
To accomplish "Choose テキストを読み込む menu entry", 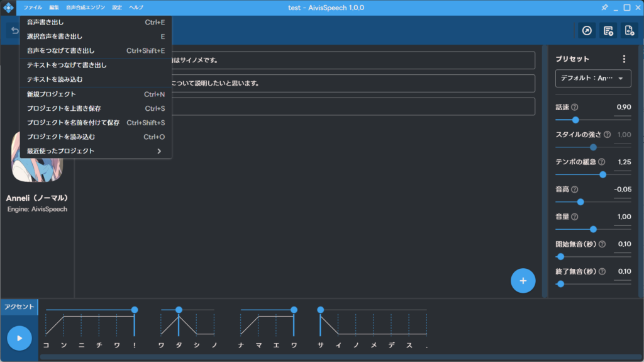I will coord(96,79).
